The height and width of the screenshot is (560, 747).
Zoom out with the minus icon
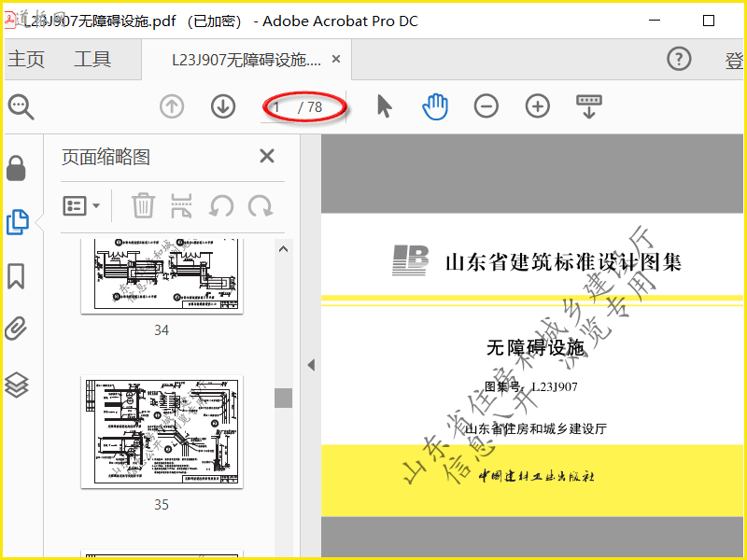tap(486, 105)
